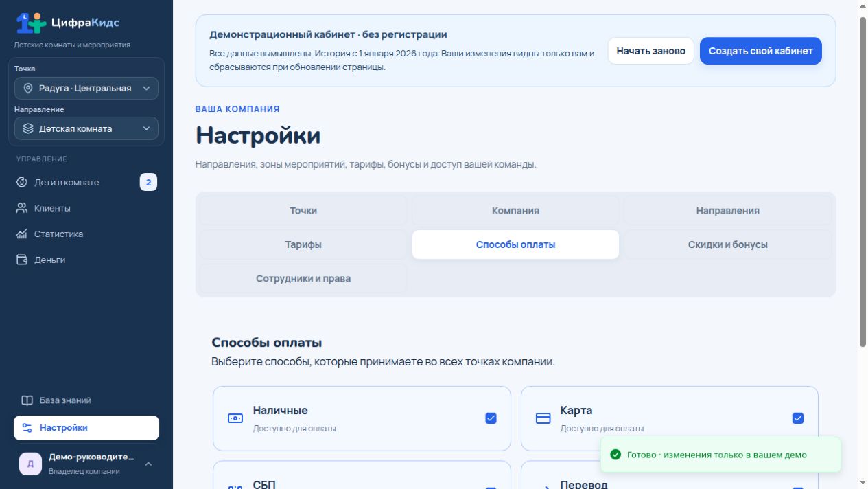Open the Сотрудники и права tab
This screenshot has height=489, width=868.
point(303,278)
